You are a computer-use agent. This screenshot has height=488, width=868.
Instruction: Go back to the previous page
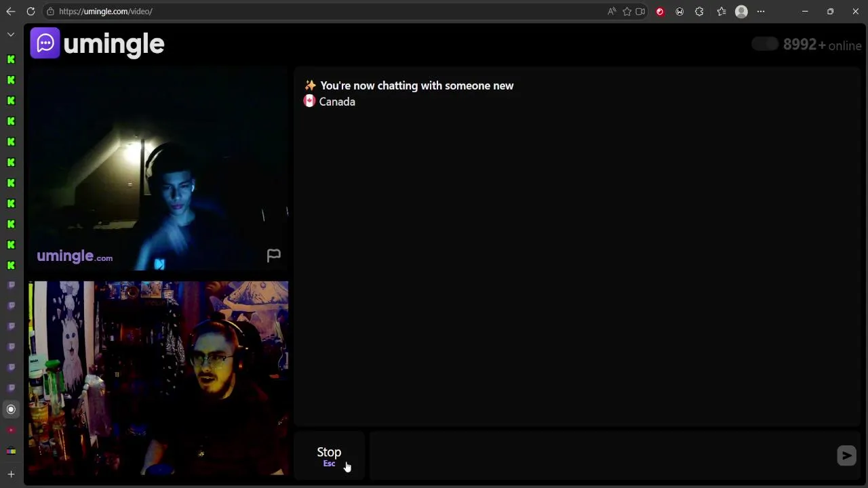(x=10, y=12)
